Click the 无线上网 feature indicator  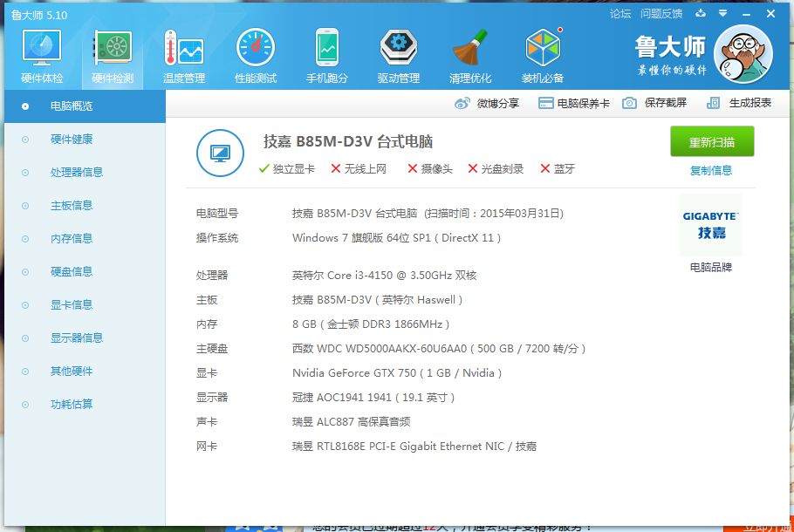[359, 169]
